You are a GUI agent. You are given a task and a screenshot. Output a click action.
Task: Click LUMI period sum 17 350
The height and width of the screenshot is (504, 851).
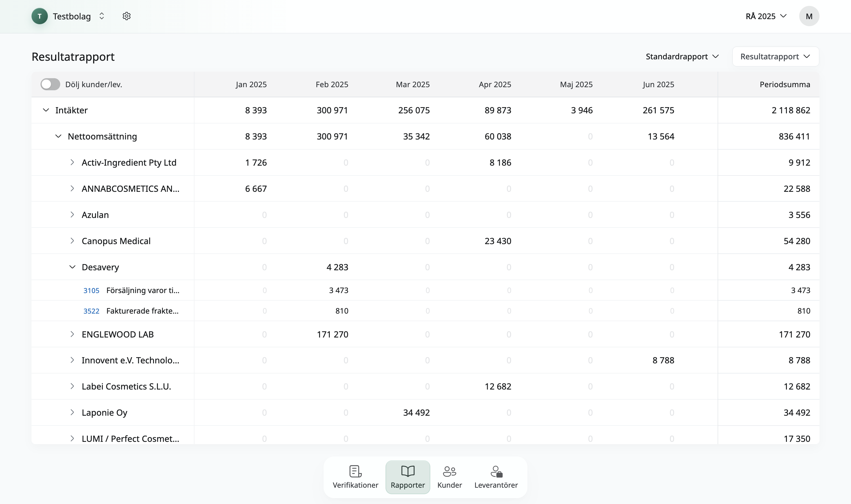[x=797, y=438]
